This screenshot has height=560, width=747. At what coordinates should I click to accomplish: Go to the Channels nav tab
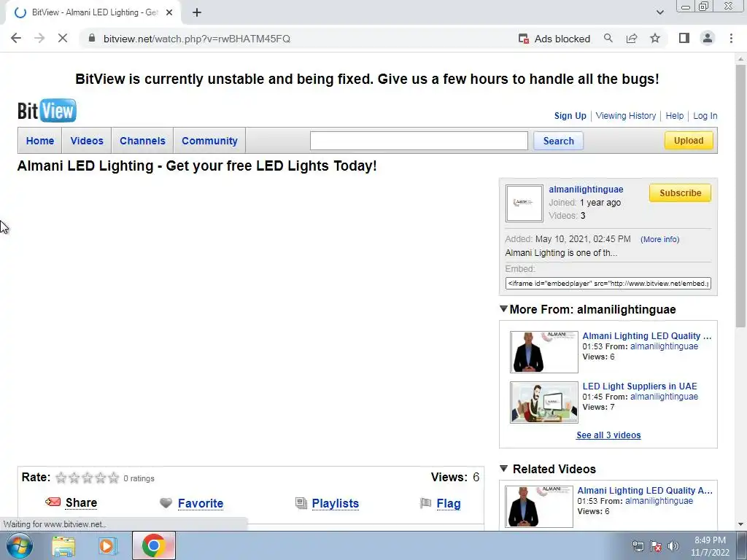tap(142, 141)
